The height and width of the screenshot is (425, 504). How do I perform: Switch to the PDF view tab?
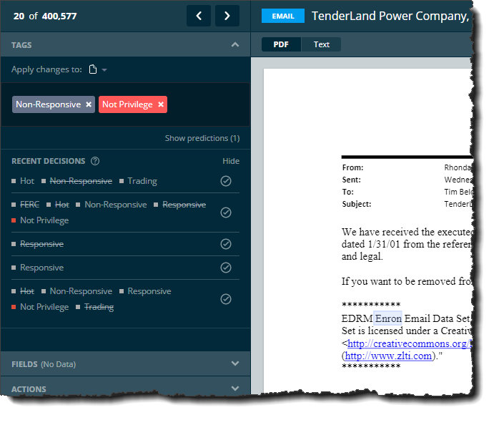[x=281, y=44]
